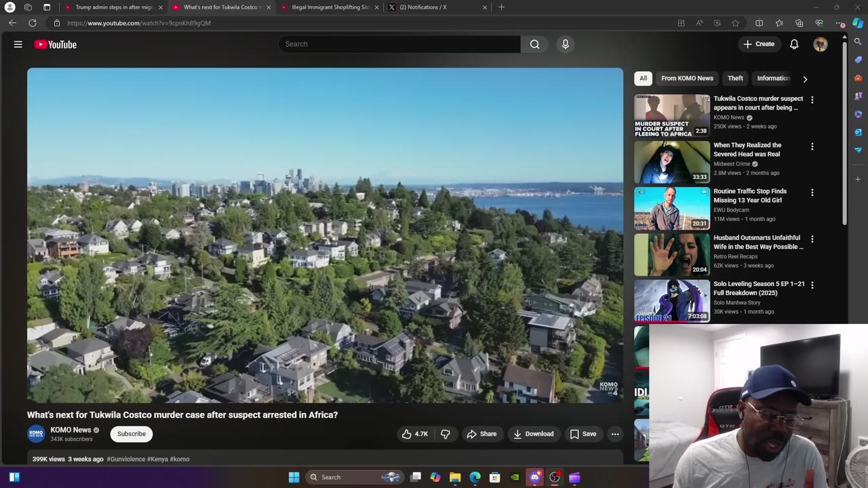
Task: Dislike the video with thumbs down
Action: click(x=446, y=434)
